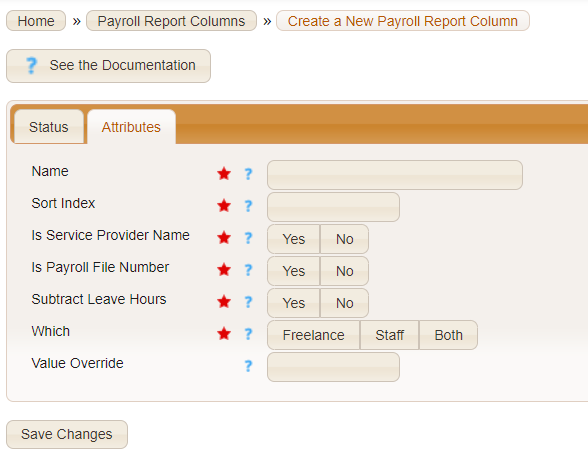Go to Home breadcrumb
Screen dimensions: 588x462
36,21
